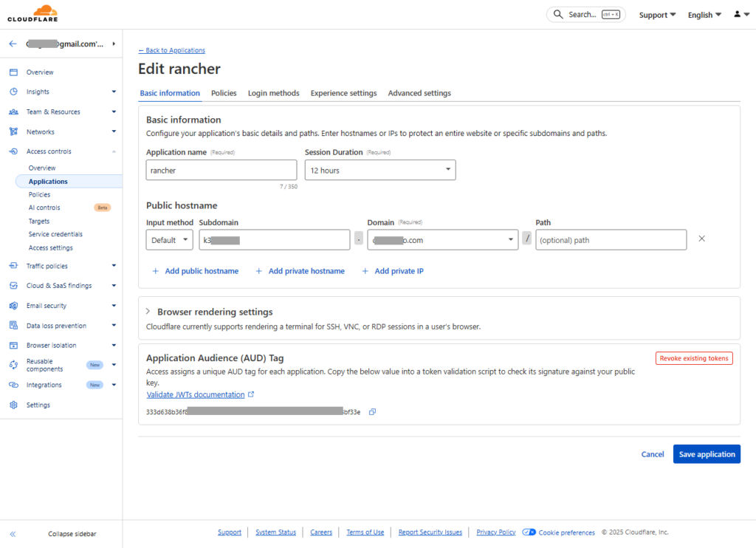Collapse sidebar using double-chevron icon

tap(13, 533)
